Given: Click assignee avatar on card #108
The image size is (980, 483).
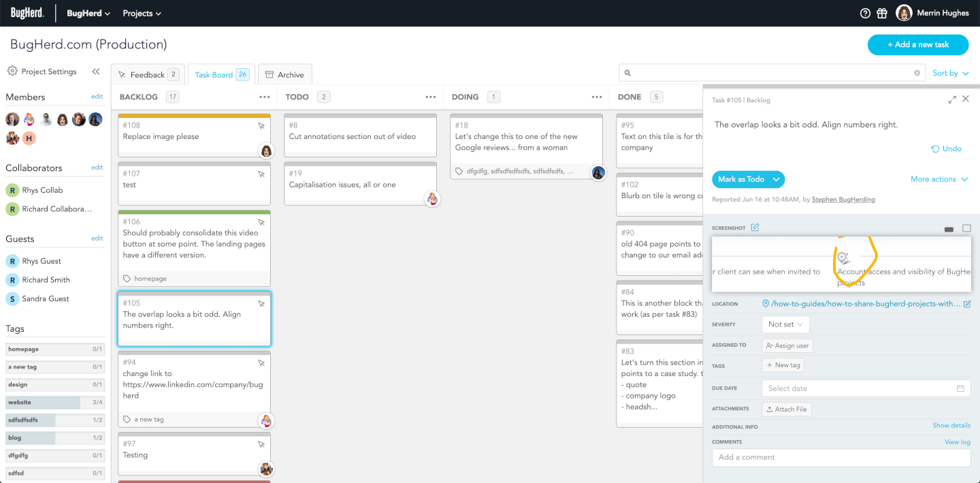Looking at the screenshot, I should point(266,151).
